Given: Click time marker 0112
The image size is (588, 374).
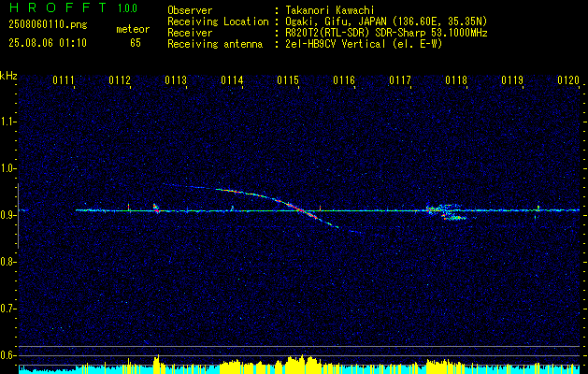Looking at the screenshot, I should tap(120, 80).
